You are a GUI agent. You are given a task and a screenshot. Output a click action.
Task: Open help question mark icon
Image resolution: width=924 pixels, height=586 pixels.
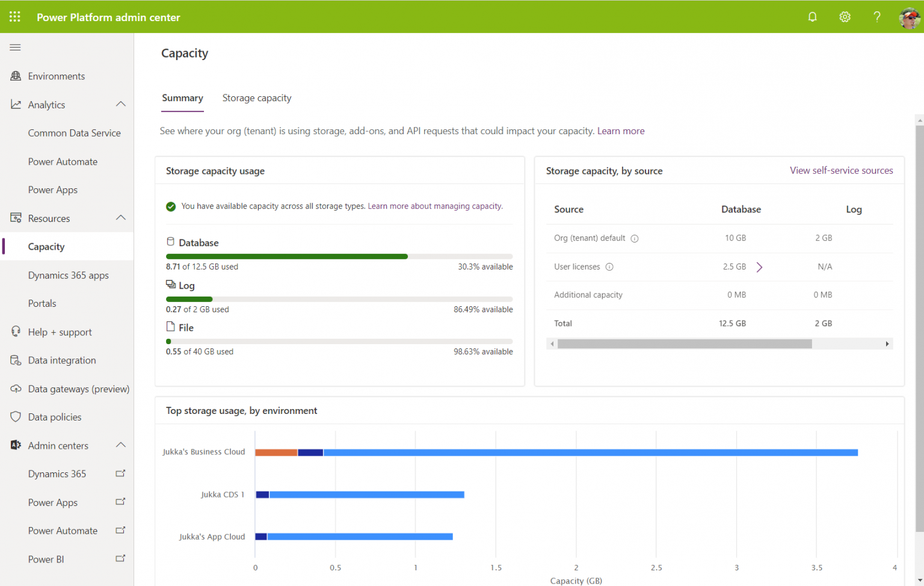coord(877,17)
